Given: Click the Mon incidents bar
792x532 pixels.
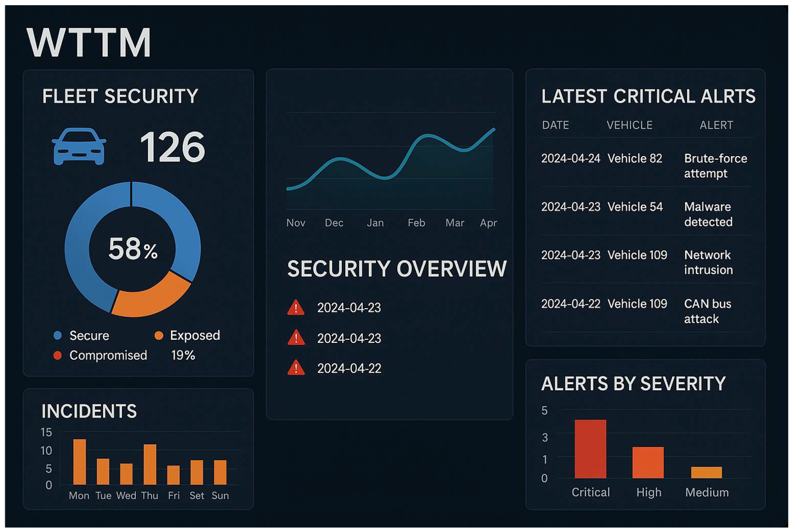Looking at the screenshot, I should point(79,462).
